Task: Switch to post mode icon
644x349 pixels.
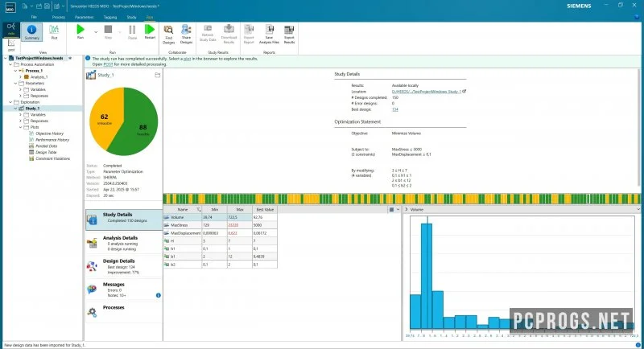Action: coord(11,45)
